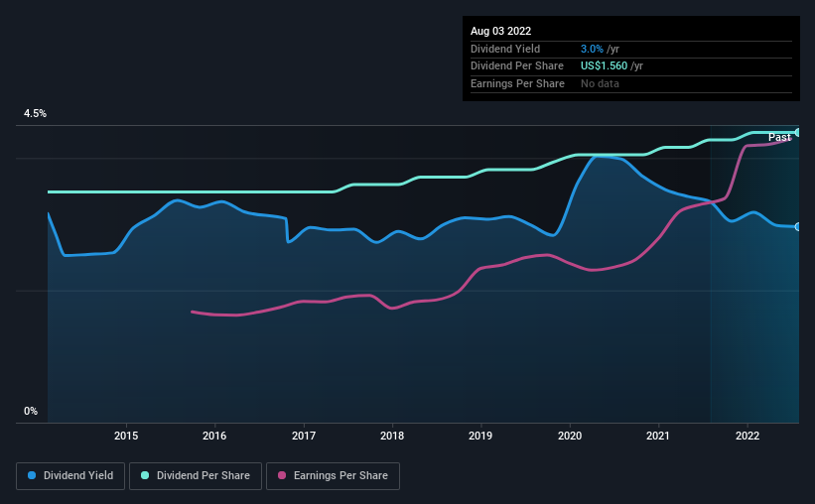Click the teal dot beside Dividend Per Share legend
815x504 pixels.
click(x=146, y=476)
